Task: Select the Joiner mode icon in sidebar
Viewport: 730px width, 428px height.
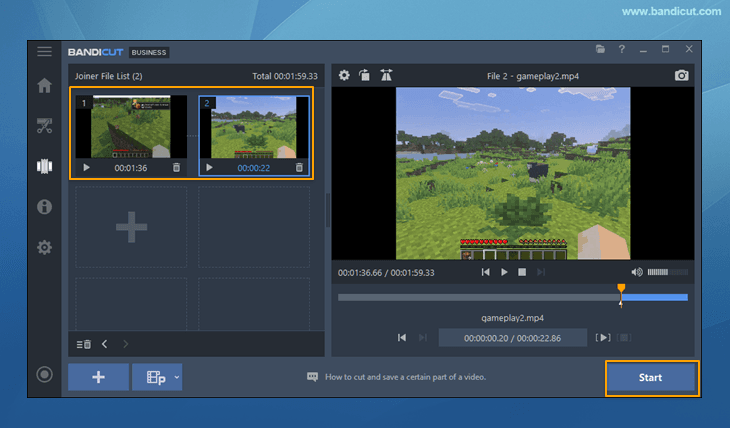Action: (45, 166)
